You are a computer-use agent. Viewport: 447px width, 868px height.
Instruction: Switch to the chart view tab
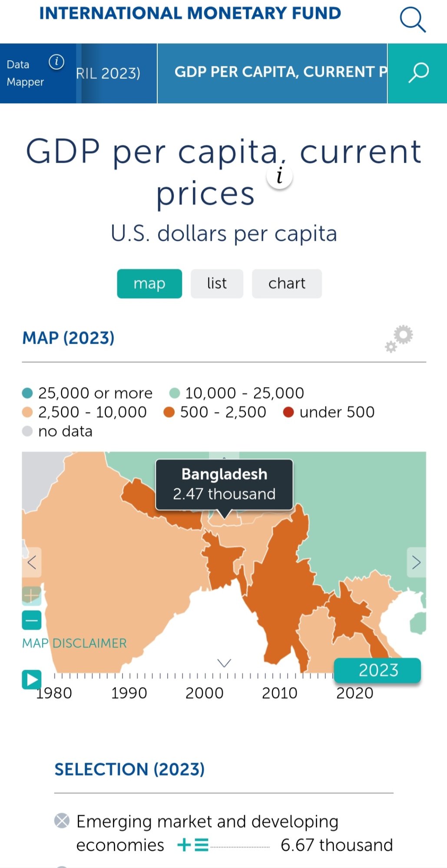coord(287,283)
